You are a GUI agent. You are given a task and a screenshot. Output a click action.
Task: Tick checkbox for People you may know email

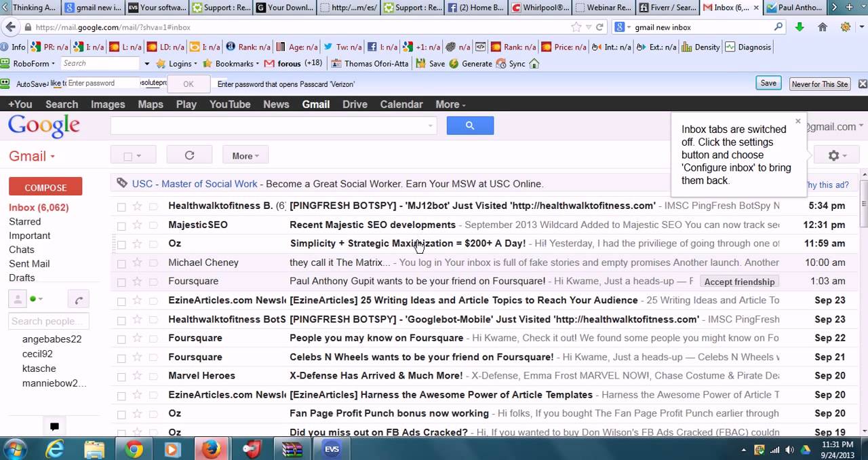coord(121,339)
